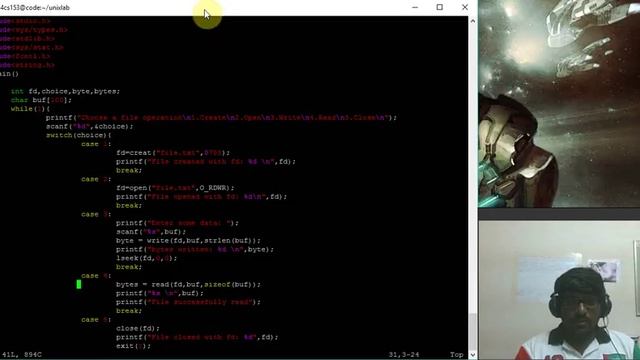Viewport: 640px width, 360px height.
Task: Click the 'char buf' declaration line
Action: pyautogui.click(x=41, y=100)
